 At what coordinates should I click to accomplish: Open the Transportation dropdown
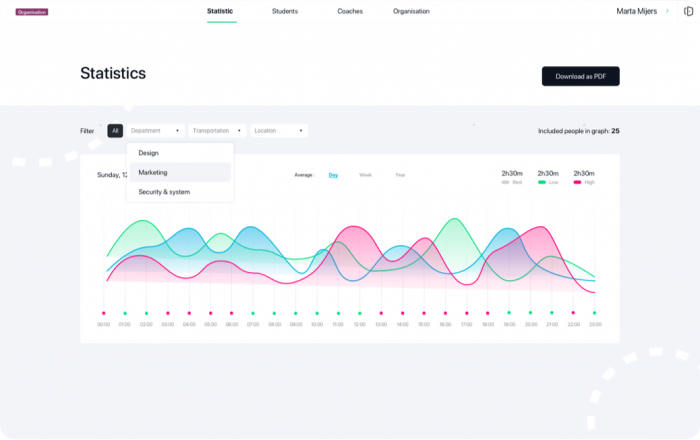(217, 131)
